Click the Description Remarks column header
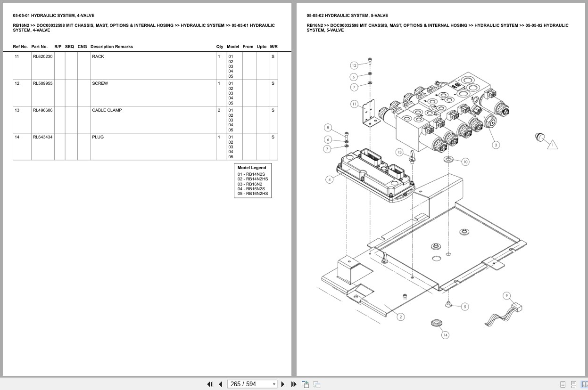 pos(112,47)
